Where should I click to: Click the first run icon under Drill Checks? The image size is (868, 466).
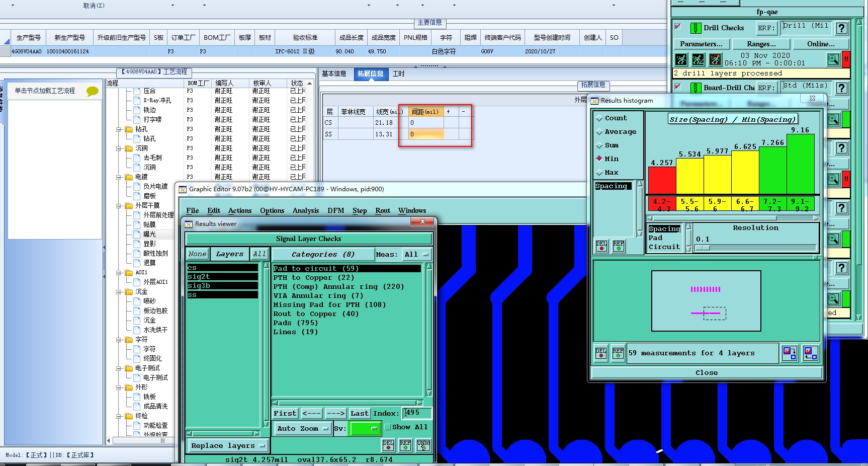point(681,59)
